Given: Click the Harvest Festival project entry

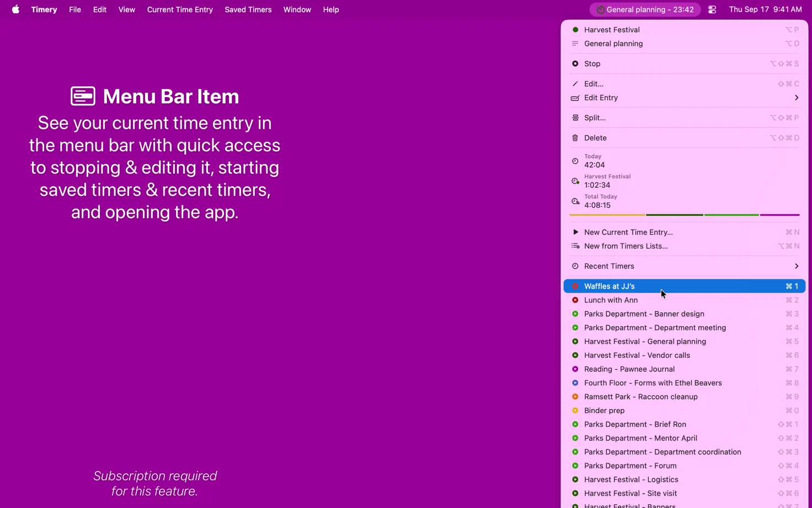Looking at the screenshot, I should point(685,30).
